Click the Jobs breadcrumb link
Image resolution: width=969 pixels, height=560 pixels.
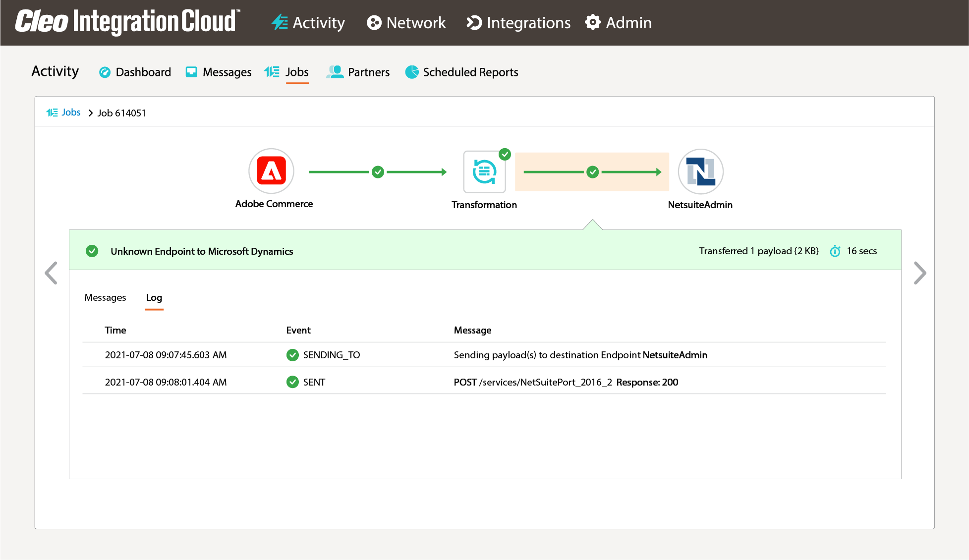[71, 112]
